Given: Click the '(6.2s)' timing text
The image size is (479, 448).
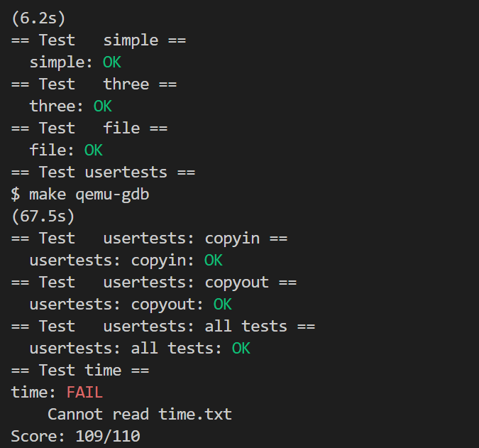Looking at the screenshot, I should click(x=38, y=18).
